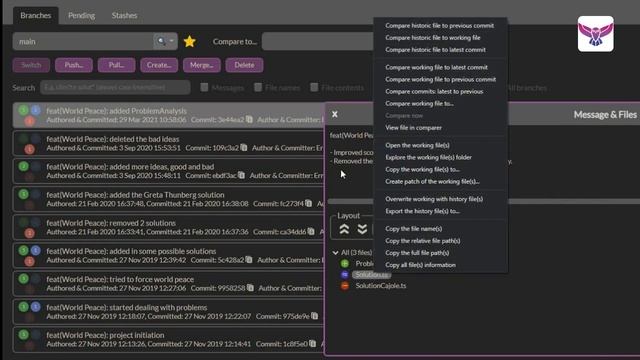Copy commit hash 975de9e via copy icon
Viewport: 640px width, 360px height.
point(315,316)
